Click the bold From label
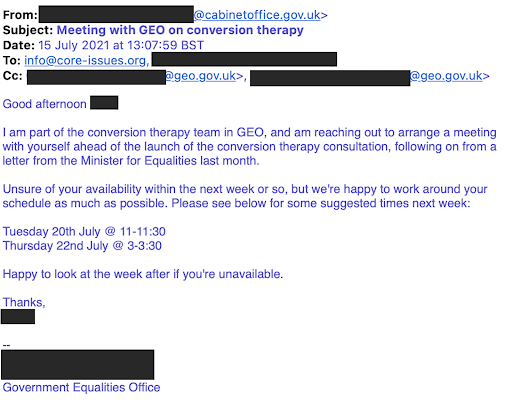 pyautogui.click(x=20, y=15)
